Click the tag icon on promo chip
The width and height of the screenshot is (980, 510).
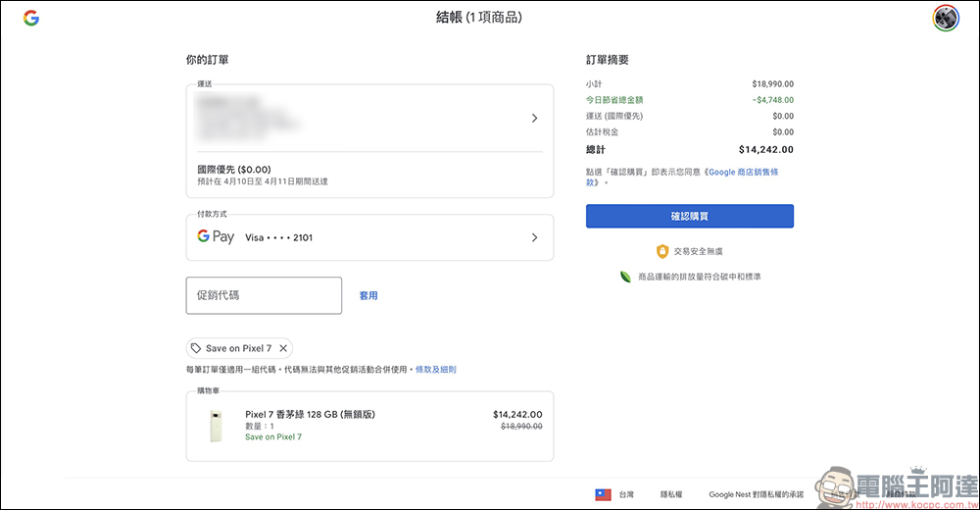pos(196,348)
